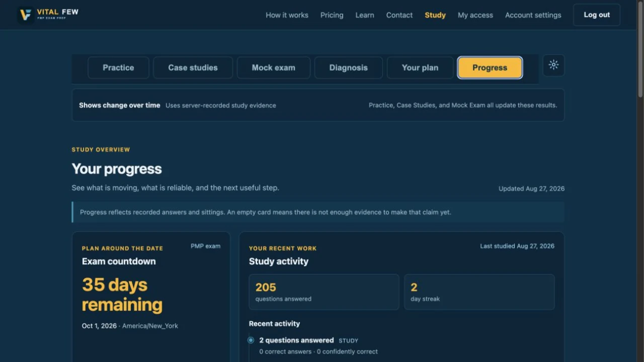This screenshot has height=362, width=644.
Task: Click the Vital Few logo icon
Action: [x=25, y=15]
